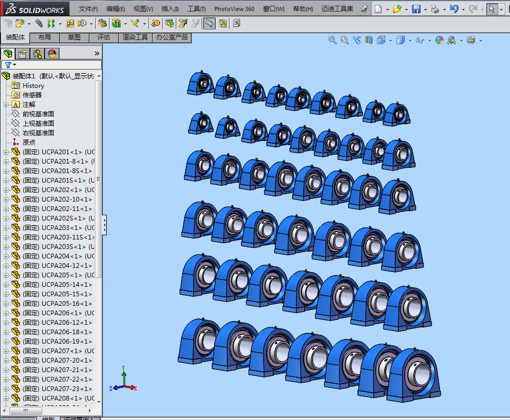This screenshot has height=420, width=510.
Task: Switch to the 草图 tab
Action: coord(74,37)
